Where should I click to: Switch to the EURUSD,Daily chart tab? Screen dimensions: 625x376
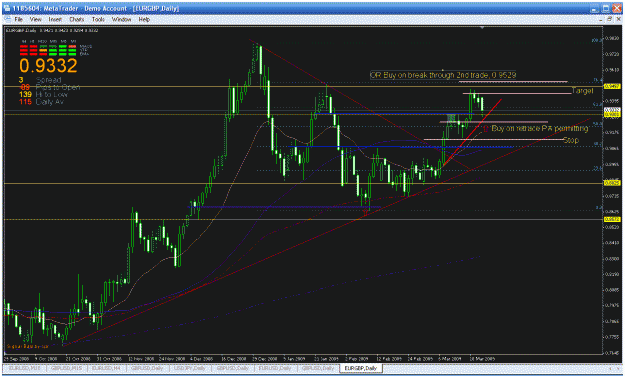276,368
